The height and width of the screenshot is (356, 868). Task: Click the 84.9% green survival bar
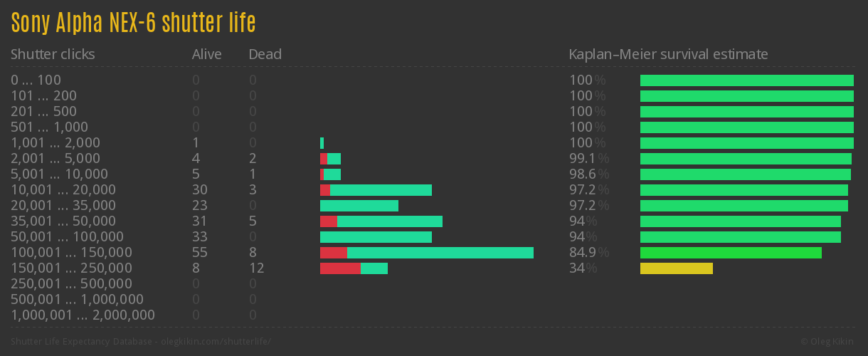click(x=731, y=253)
